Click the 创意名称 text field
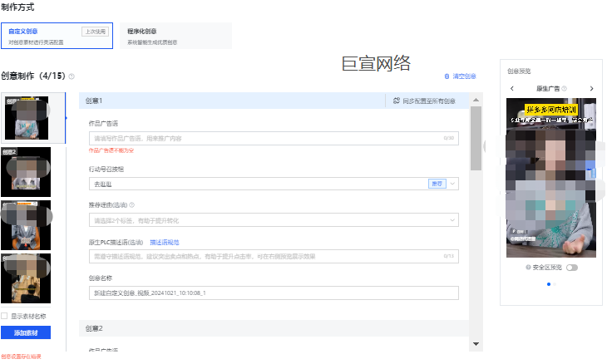This screenshot has height=364, width=607. click(x=274, y=293)
